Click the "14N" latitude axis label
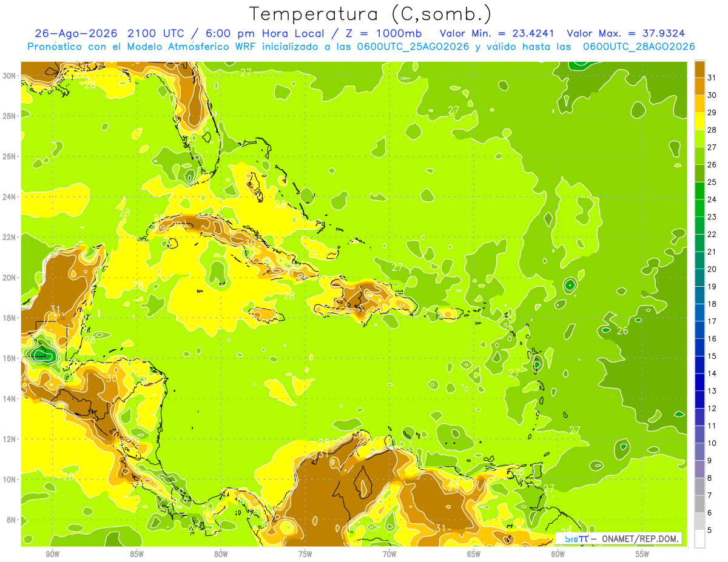Image resolution: width=728 pixels, height=562 pixels. [x=9, y=398]
